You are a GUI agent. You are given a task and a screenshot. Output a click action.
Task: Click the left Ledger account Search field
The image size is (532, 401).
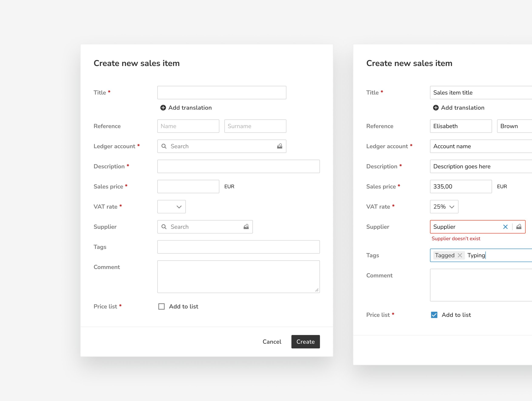[222, 146]
